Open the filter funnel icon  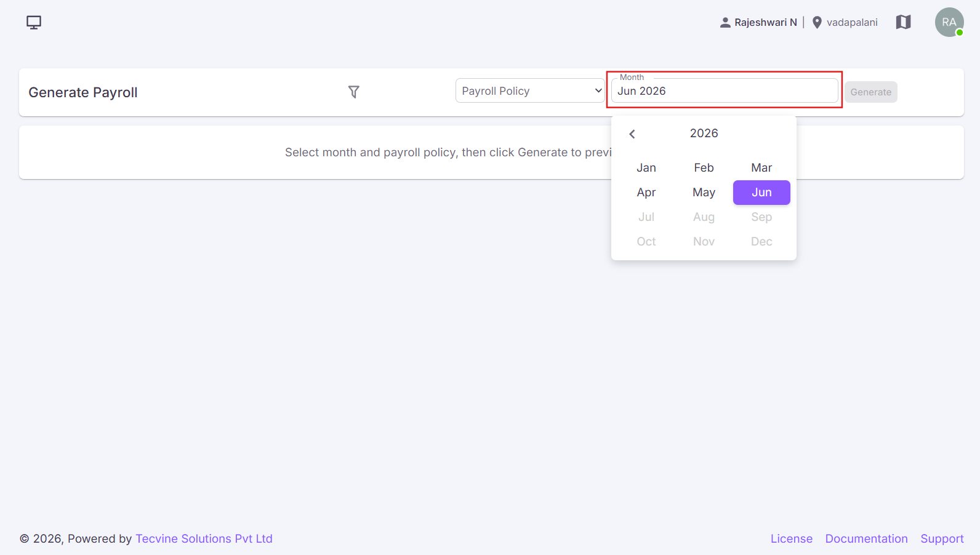354,92
